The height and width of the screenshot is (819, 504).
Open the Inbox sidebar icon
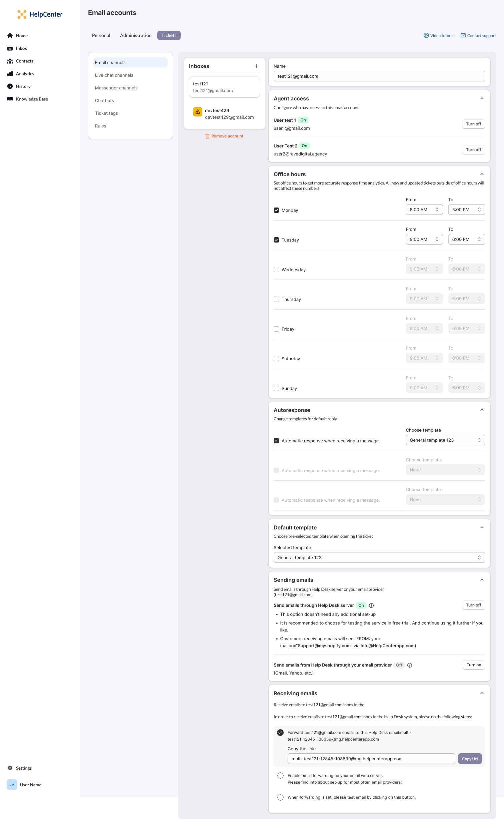[10, 48]
